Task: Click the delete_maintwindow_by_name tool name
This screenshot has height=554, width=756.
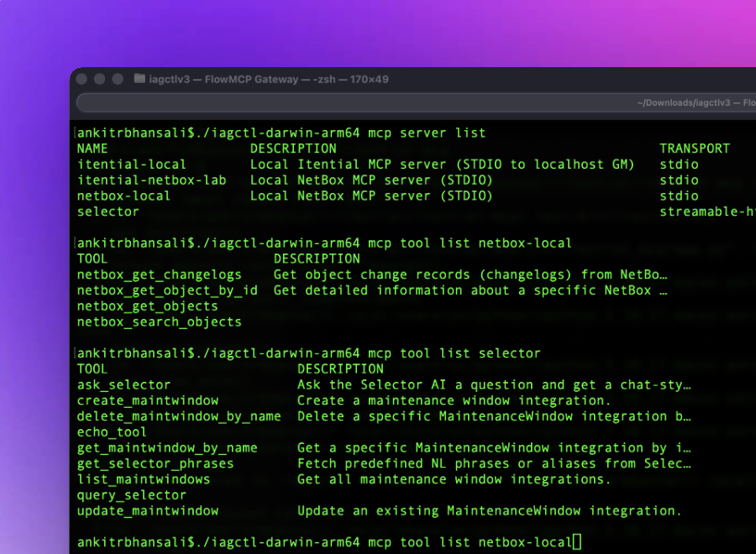Action: pyautogui.click(x=178, y=416)
